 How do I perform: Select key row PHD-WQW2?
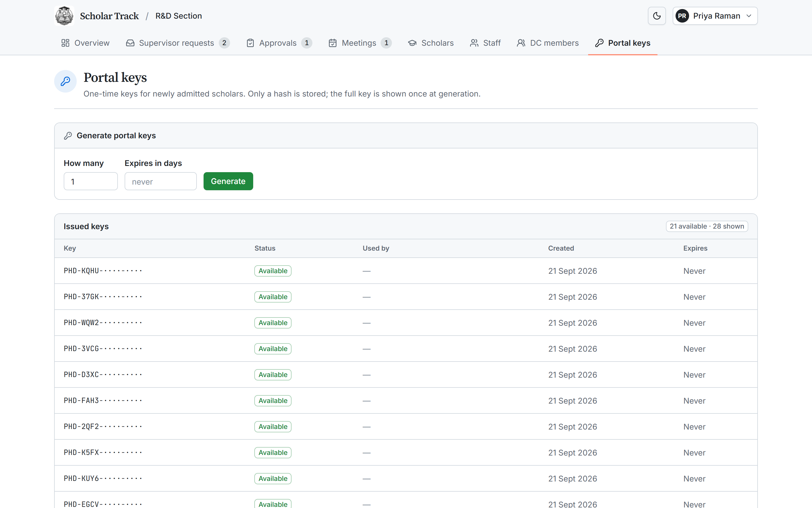[x=406, y=323]
